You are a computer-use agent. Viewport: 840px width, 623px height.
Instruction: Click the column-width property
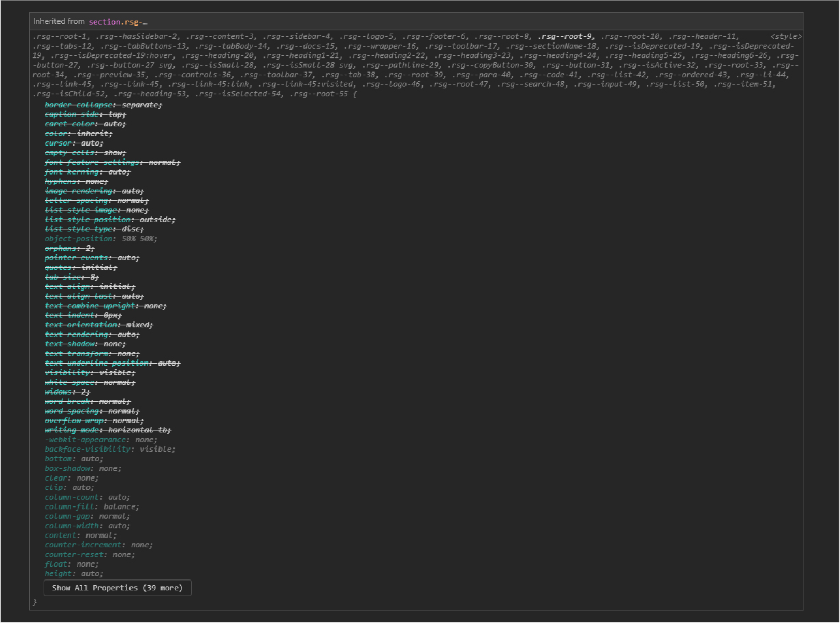pos(72,526)
